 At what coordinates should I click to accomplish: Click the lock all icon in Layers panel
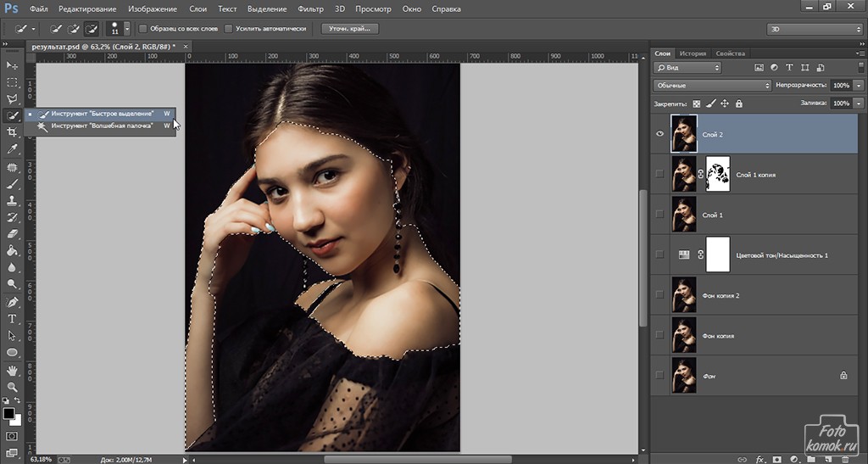click(739, 103)
